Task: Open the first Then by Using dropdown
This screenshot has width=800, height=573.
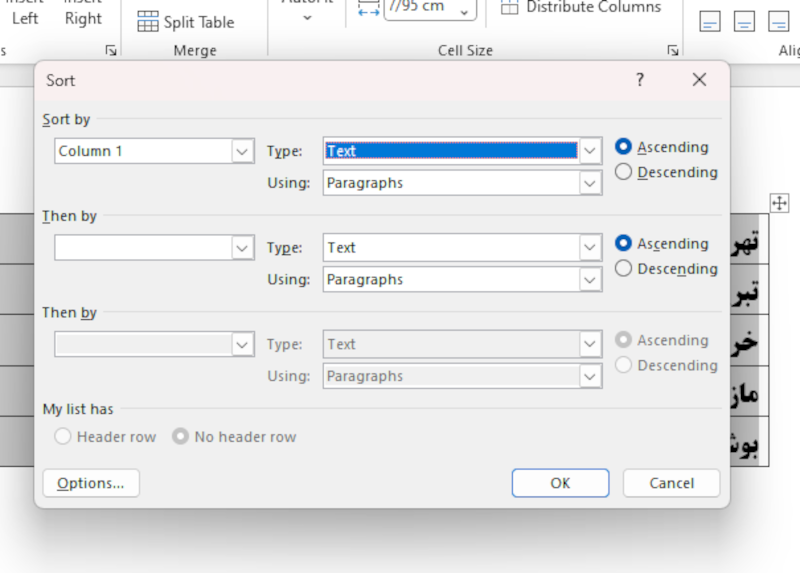Action: click(x=590, y=280)
